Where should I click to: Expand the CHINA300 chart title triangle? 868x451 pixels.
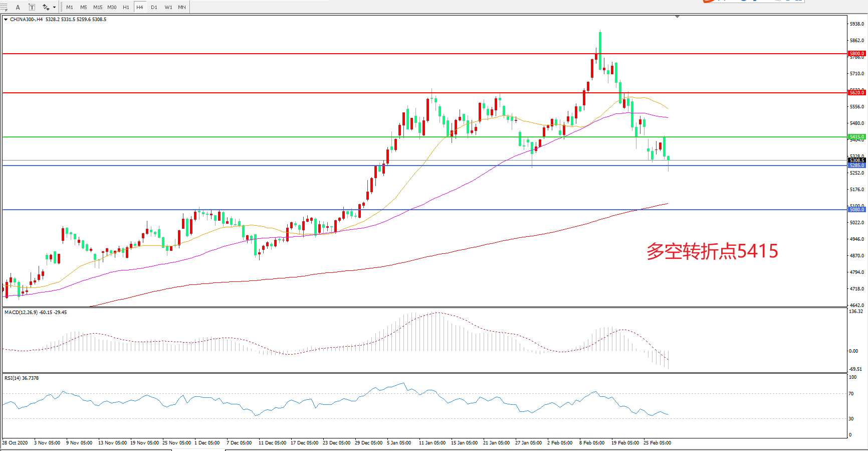[x=6, y=20]
